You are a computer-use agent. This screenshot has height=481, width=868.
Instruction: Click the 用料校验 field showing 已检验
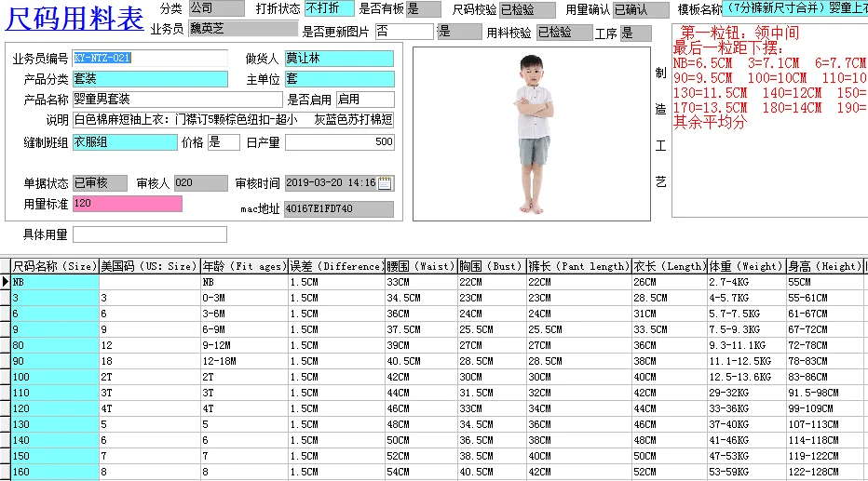(564, 33)
